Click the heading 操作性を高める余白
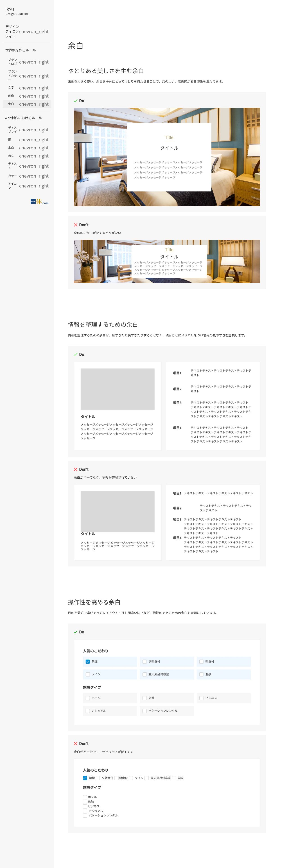Viewport: 289px width, 868px height. pos(94,602)
